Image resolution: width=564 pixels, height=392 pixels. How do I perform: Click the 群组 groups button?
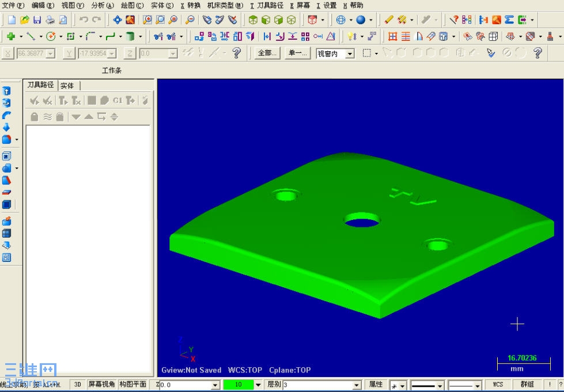(527, 385)
